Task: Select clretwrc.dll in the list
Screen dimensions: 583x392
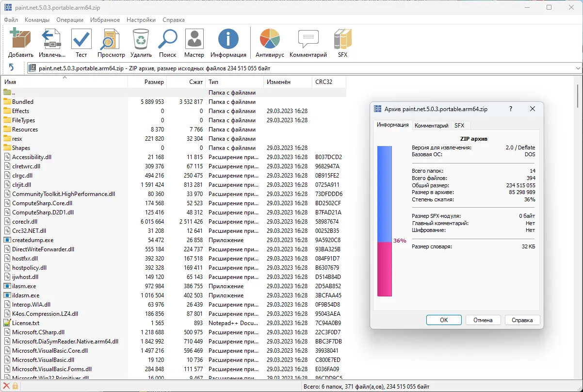Action: (x=174, y=166)
